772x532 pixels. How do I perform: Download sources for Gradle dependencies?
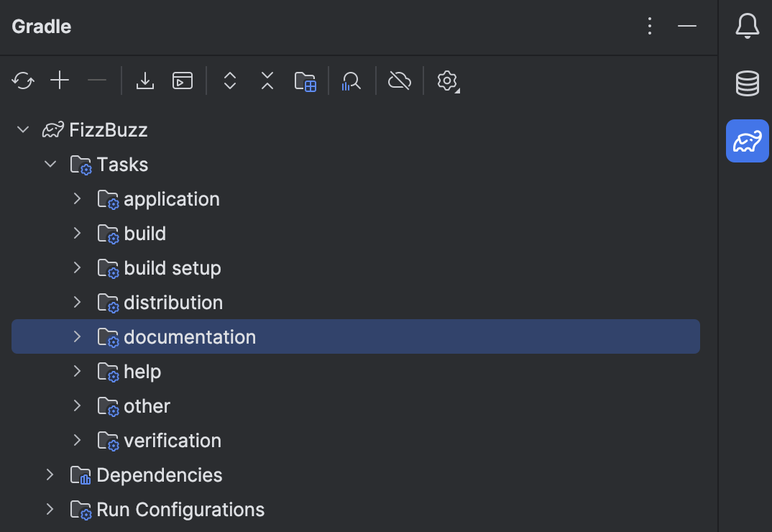pyautogui.click(x=145, y=81)
